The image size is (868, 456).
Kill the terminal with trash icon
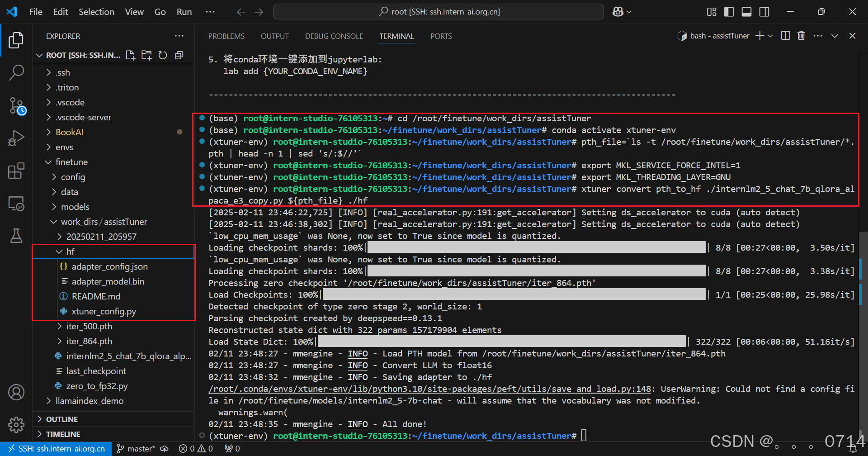[801, 36]
